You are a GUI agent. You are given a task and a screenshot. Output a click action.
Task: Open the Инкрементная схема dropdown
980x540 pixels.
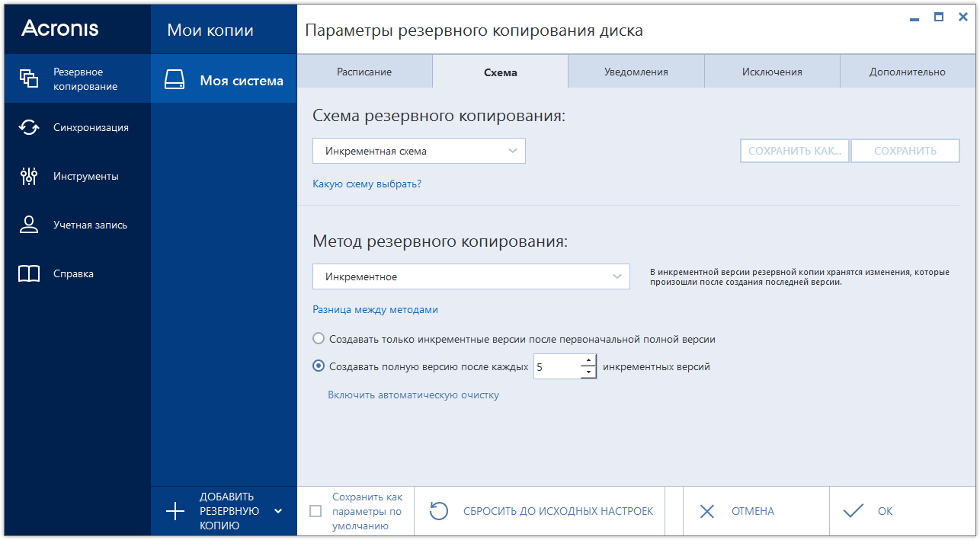(x=418, y=151)
